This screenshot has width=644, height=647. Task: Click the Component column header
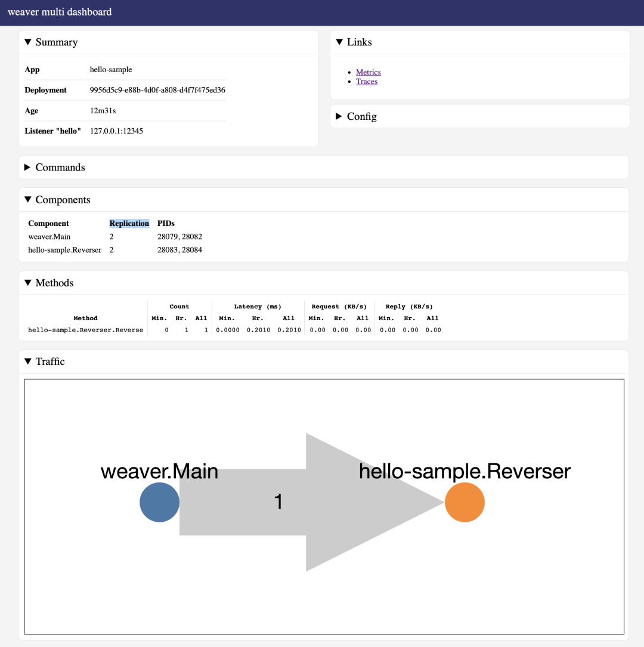tap(49, 223)
